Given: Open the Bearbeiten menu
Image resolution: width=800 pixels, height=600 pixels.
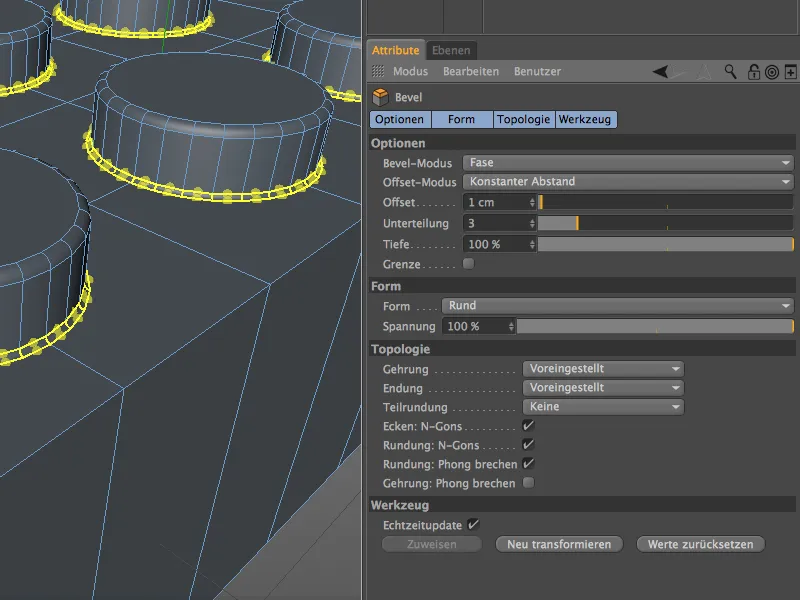Looking at the screenshot, I should tap(471, 71).
